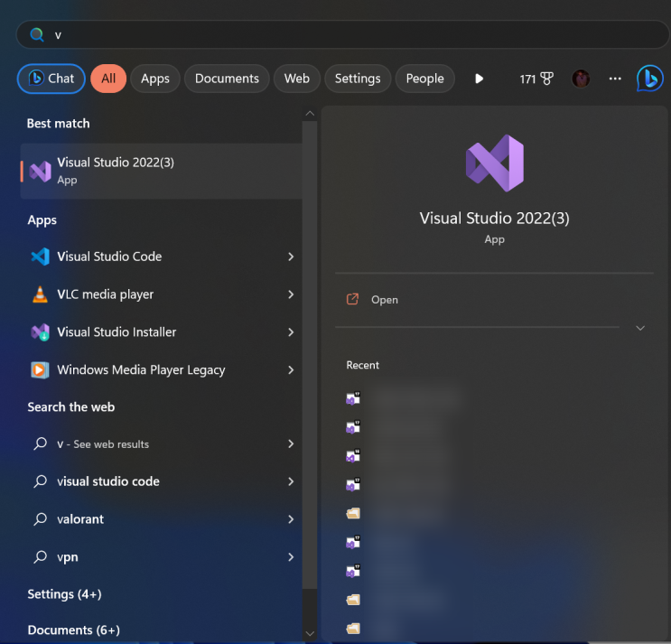Click the Open launch icon in preview pane

[x=352, y=299]
